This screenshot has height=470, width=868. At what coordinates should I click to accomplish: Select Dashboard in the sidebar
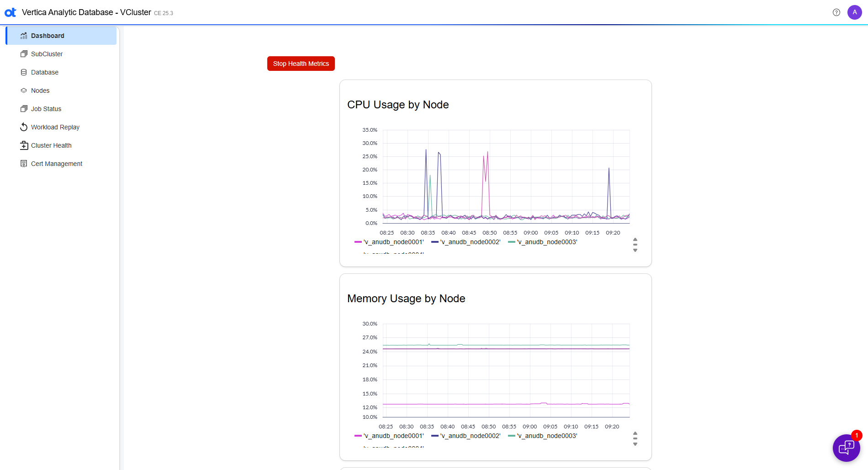coord(48,36)
